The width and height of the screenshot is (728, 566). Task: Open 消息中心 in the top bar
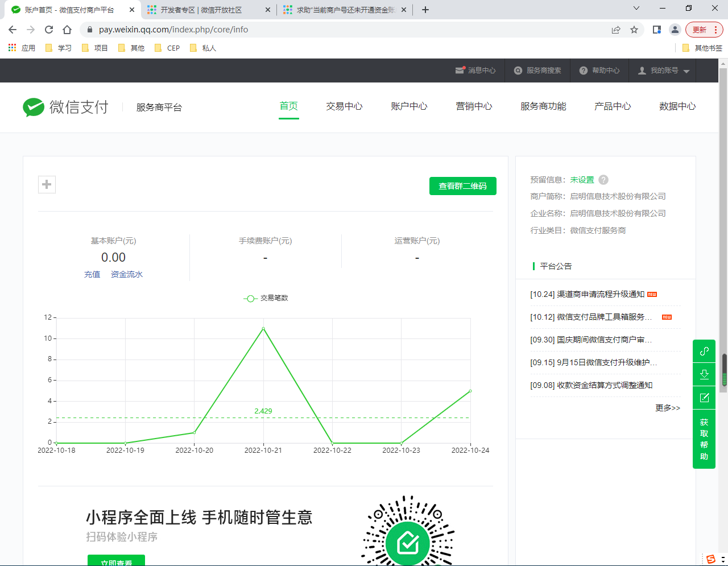pyautogui.click(x=475, y=71)
